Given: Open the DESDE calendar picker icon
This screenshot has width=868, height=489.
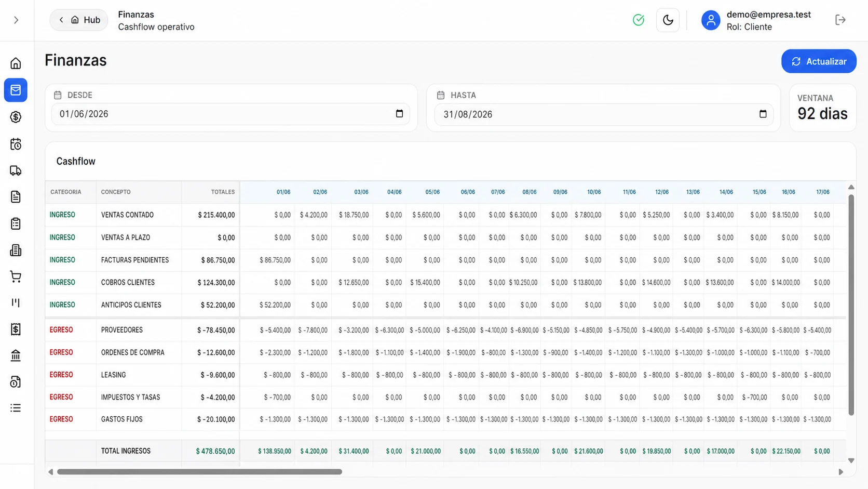Looking at the screenshot, I should coord(399,114).
